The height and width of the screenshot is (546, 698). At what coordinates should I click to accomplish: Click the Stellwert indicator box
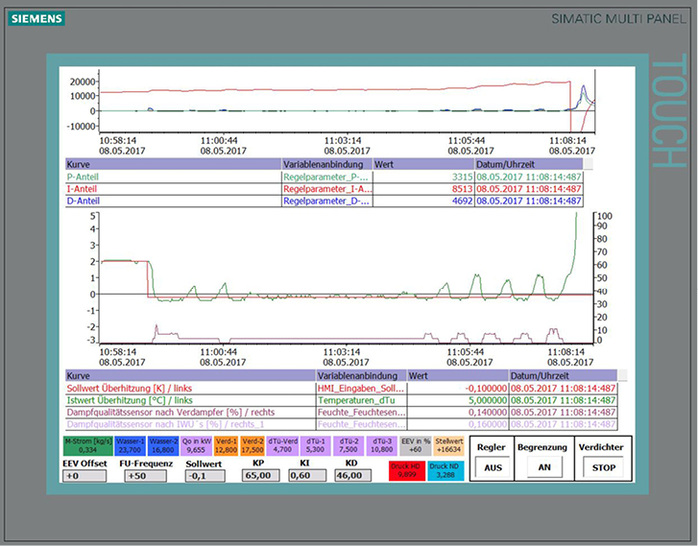[x=449, y=445]
